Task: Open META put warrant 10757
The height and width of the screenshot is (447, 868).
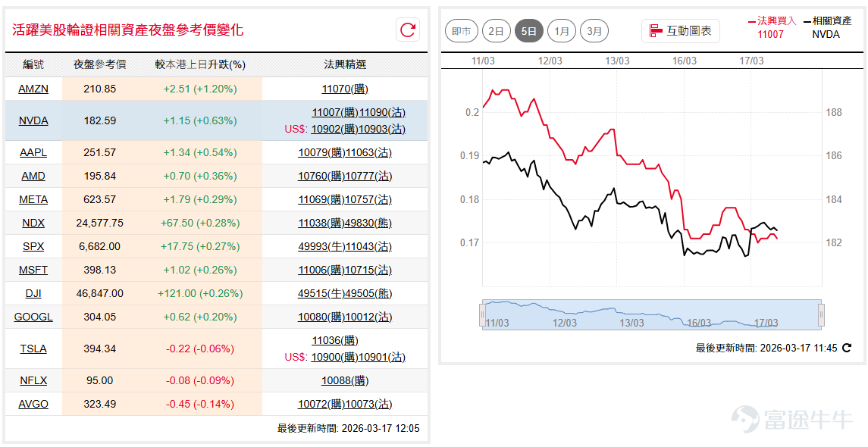Action: pyautogui.click(x=368, y=199)
